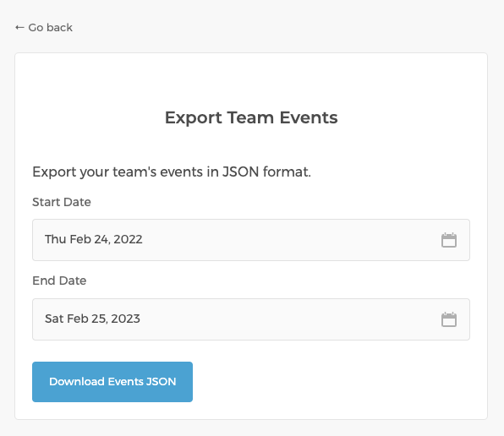Click the Start Date label
Screen dimensions: 504x436
[x=62, y=202]
